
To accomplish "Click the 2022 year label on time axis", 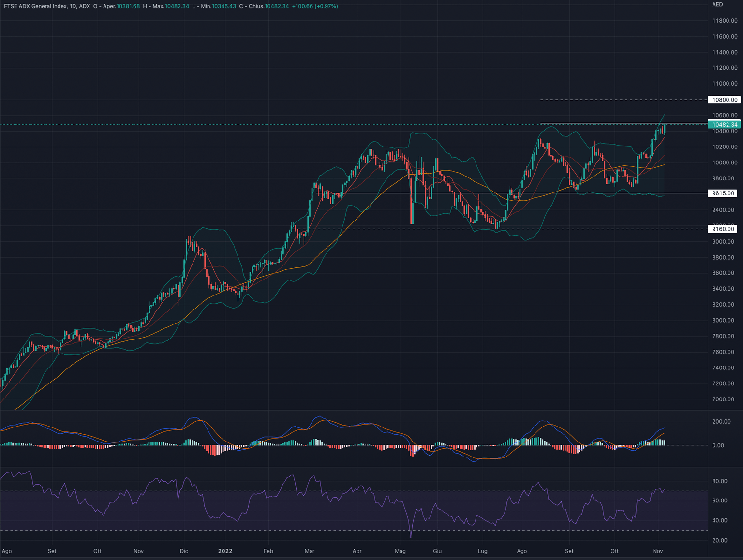I will (225, 551).
